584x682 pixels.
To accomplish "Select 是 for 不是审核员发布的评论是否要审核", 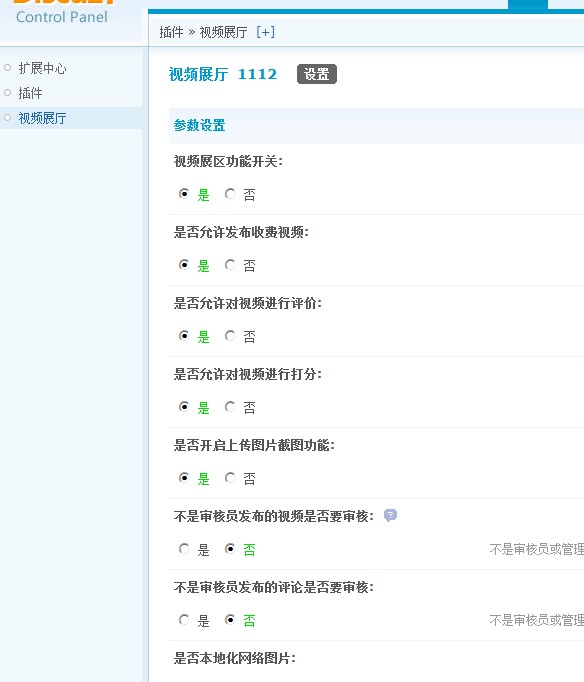I will point(184,619).
